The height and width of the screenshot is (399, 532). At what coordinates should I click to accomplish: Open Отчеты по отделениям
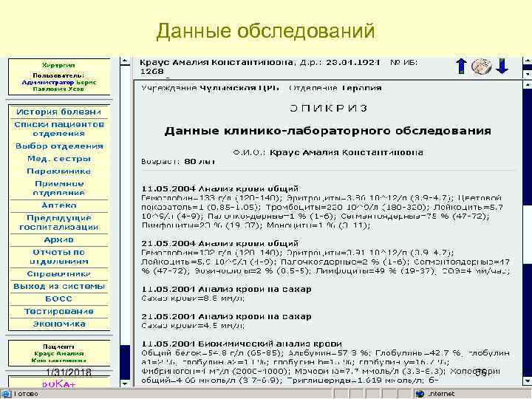click(59, 257)
